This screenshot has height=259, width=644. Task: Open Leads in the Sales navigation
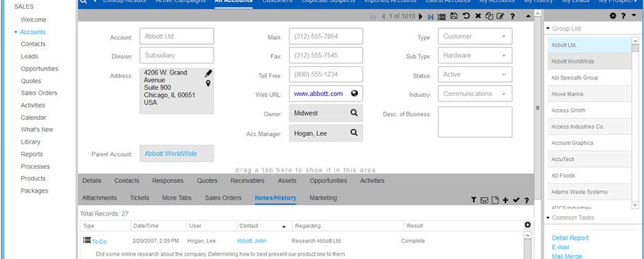[x=29, y=57]
